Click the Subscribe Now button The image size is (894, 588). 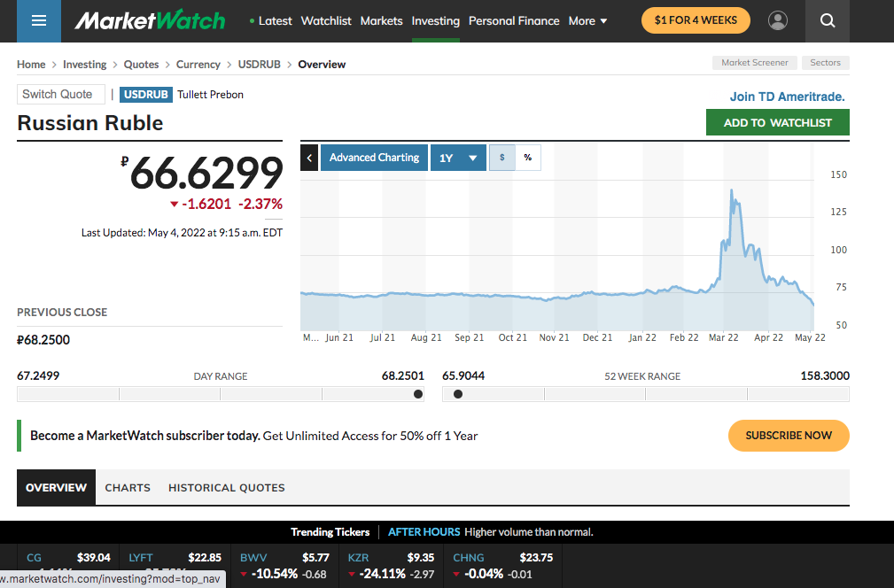(789, 436)
